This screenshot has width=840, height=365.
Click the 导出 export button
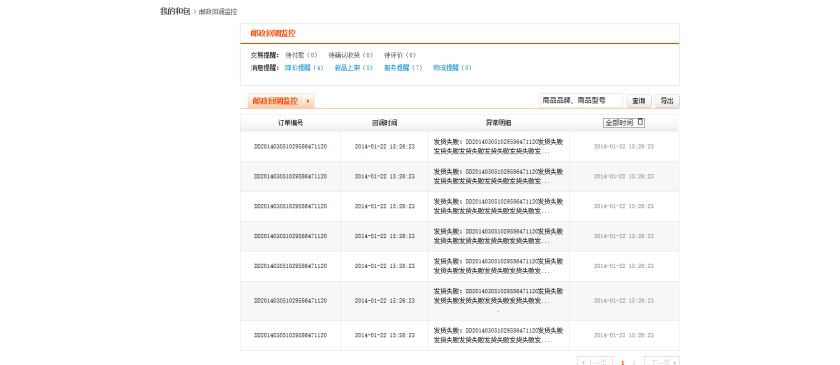(x=667, y=101)
